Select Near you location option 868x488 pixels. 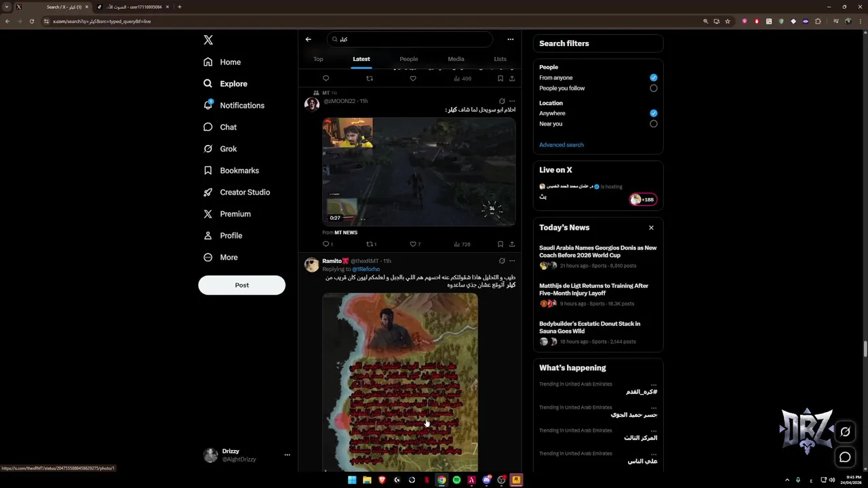pyautogui.click(x=654, y=124)
